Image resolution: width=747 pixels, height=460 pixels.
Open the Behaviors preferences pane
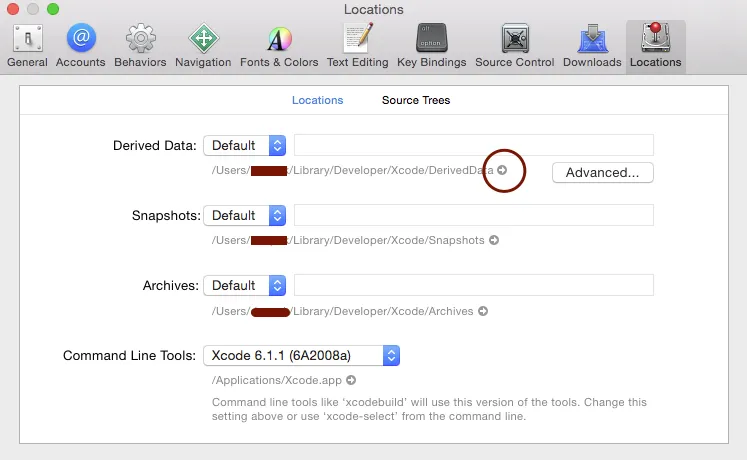pos(140,46)
